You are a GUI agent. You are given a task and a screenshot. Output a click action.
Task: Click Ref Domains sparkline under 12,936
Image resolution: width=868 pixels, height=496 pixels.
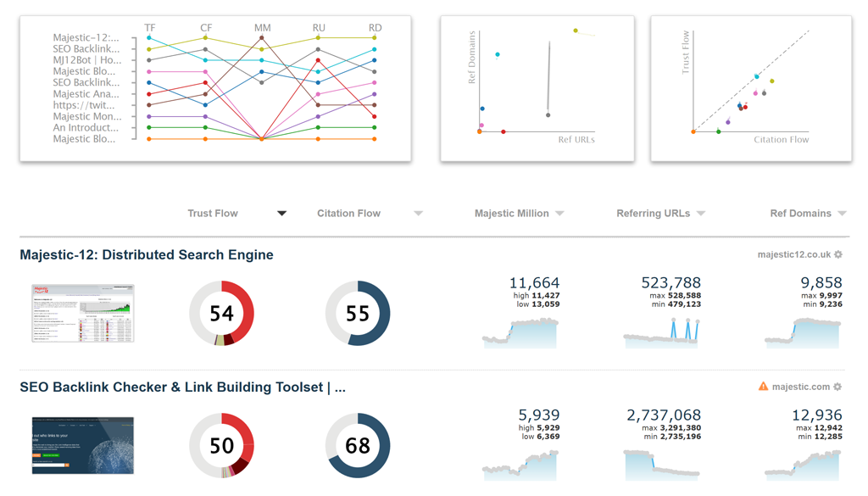(x=803, y=465)
